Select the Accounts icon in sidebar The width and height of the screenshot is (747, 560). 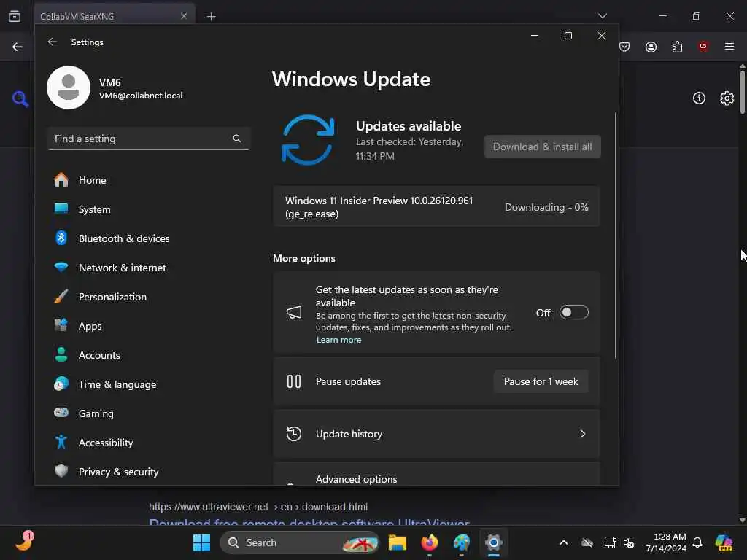tap(61, 355)
